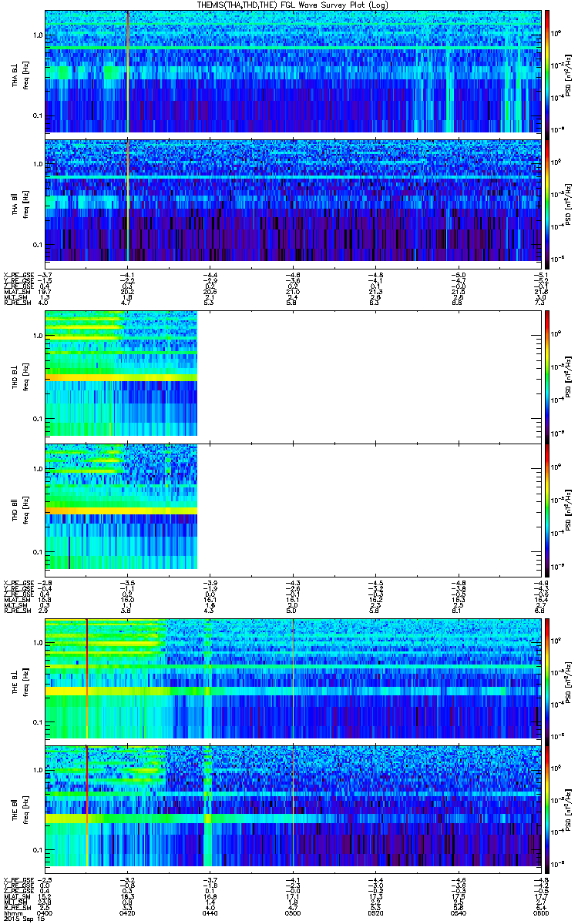Viewport: 578px width, 924px height.
Task: Click the THEMIS FGL Wave Survey Plot title
Action: [288, 5]
